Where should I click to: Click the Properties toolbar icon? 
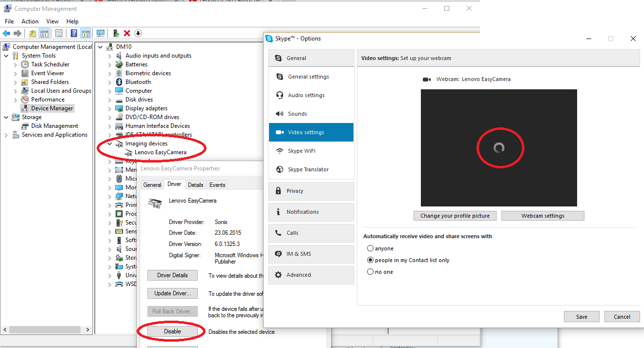coord(59,33)
